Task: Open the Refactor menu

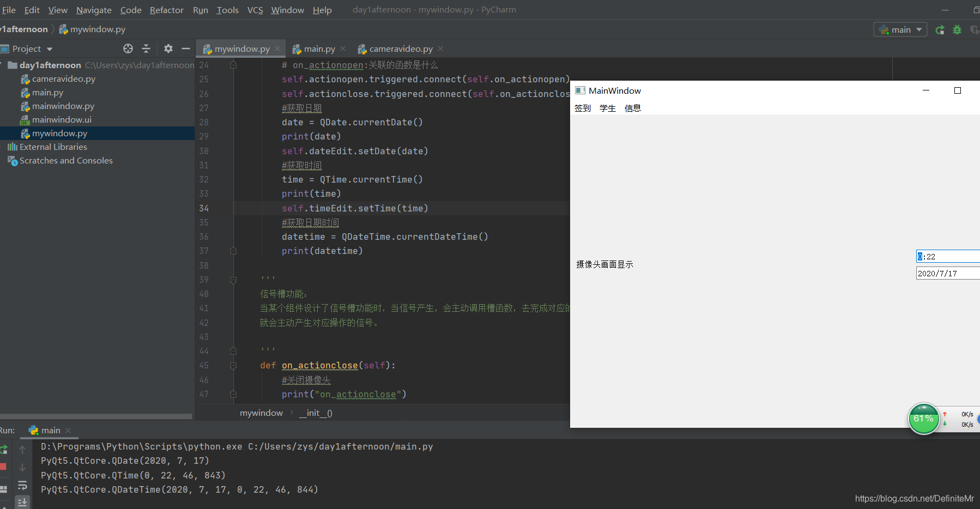Action: (167, 10)
